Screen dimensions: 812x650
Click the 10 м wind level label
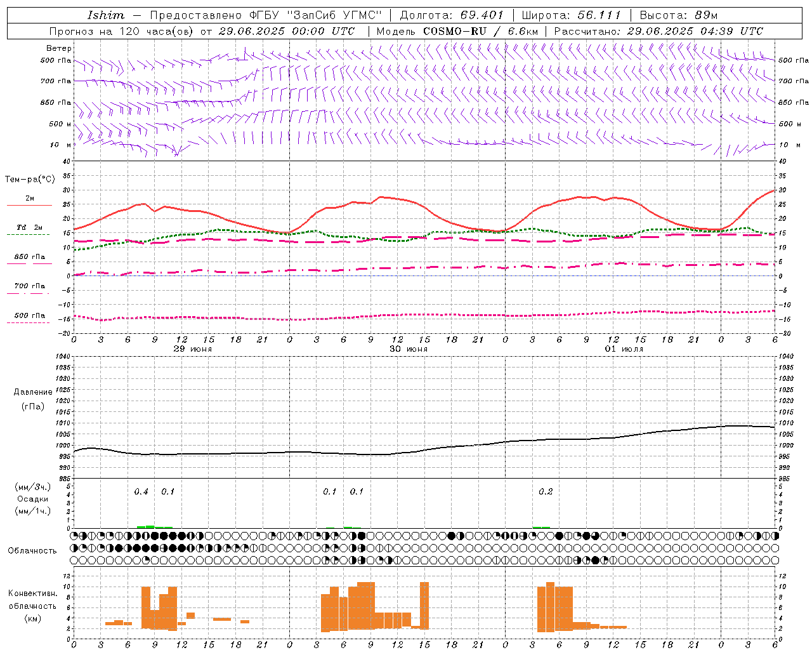click(x=61, y=145)
